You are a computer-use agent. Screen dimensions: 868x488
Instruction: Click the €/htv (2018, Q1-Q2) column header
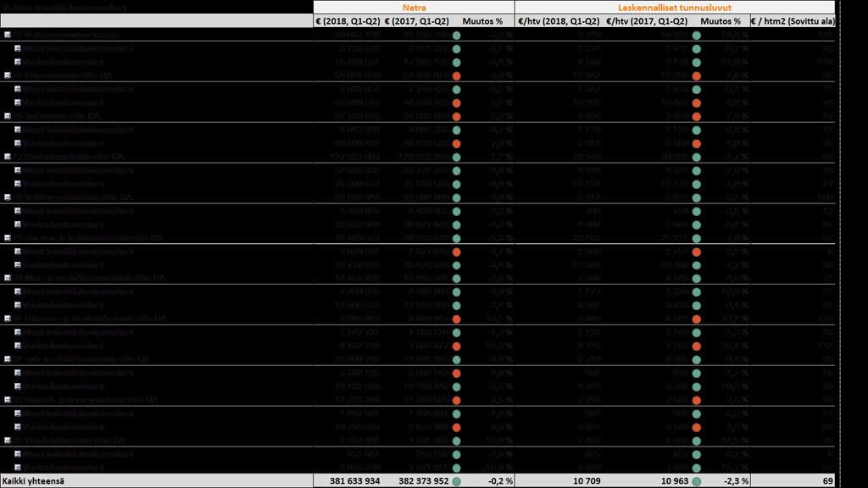coord(559,21)
